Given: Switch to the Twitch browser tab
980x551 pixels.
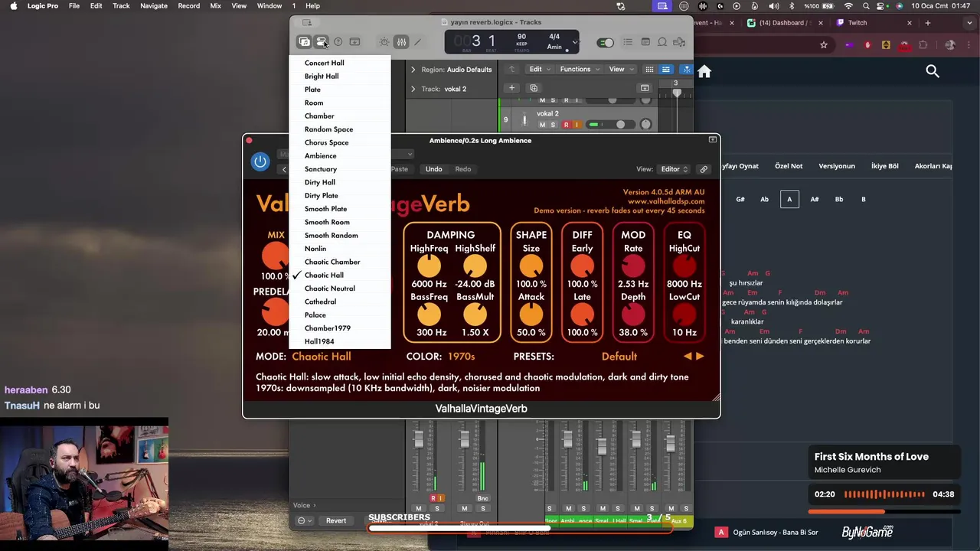Looking at the screenshot, I should [865, 22].
